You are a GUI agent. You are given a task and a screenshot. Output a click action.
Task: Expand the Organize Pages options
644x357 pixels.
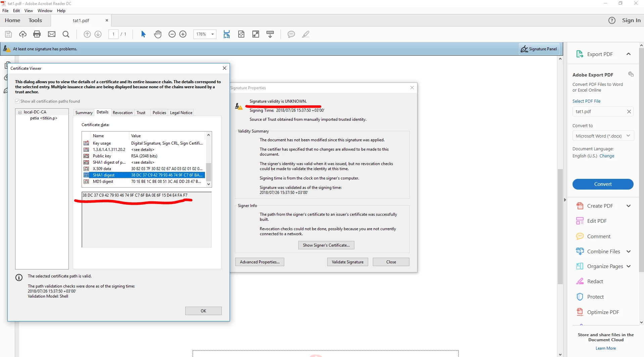point(629,266)
